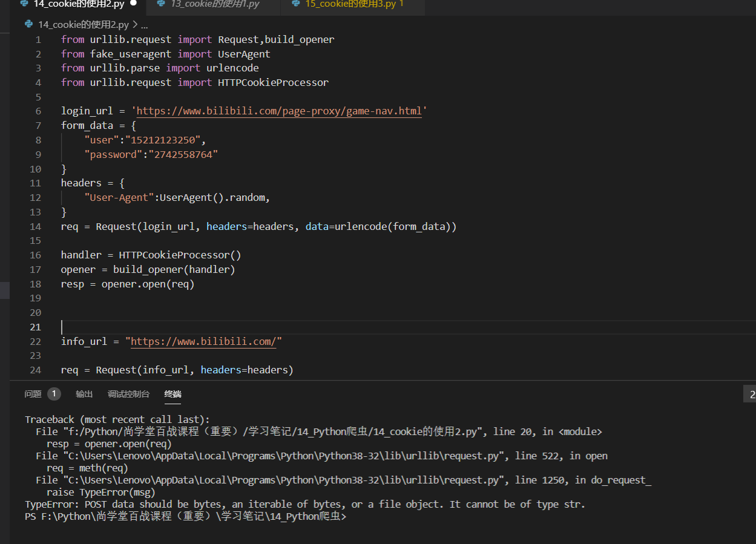Click the Python icon on the 14_cookie的使用2.py tab
The width and height of the screenshot is (756, 544).
(x=24, y=4)
